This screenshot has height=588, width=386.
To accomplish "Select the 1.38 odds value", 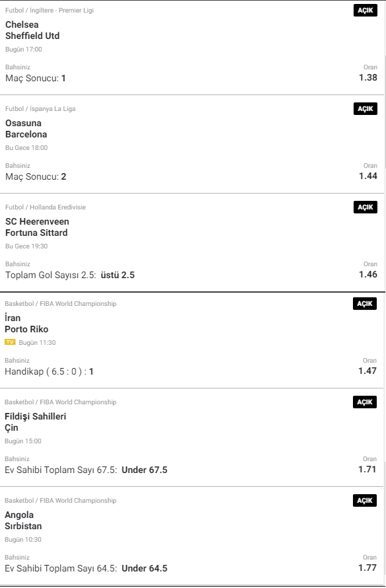I will (368, 77).
